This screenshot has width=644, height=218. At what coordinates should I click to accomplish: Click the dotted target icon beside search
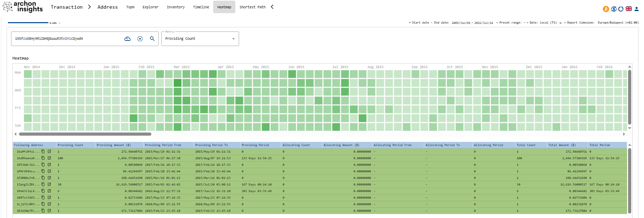pos(140,39)
